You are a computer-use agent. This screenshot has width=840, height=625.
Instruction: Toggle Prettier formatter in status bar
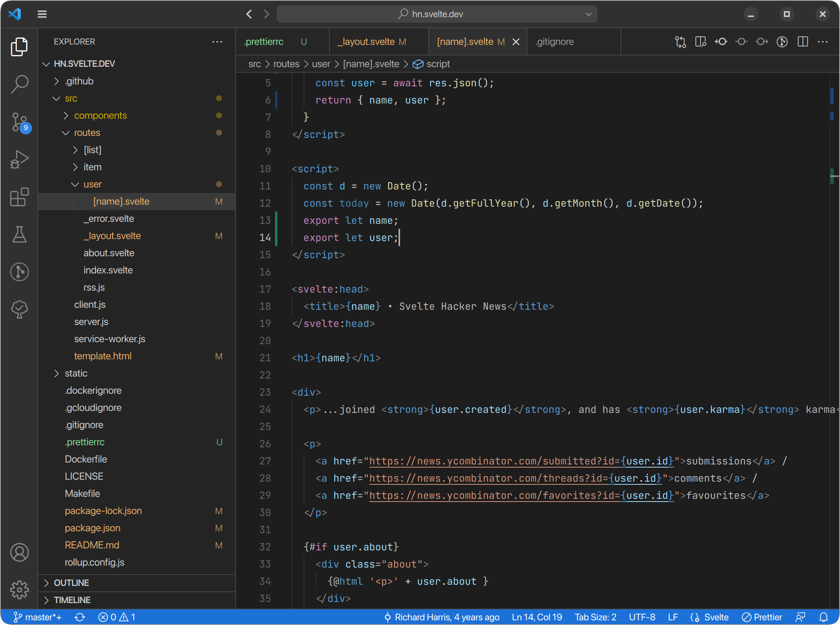(x=762, y=617)
